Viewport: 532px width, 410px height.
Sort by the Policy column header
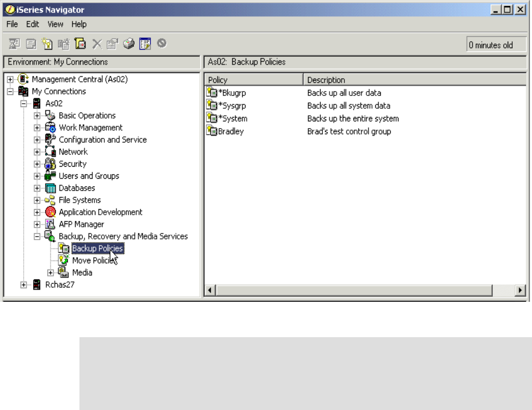tap(254, 79)
